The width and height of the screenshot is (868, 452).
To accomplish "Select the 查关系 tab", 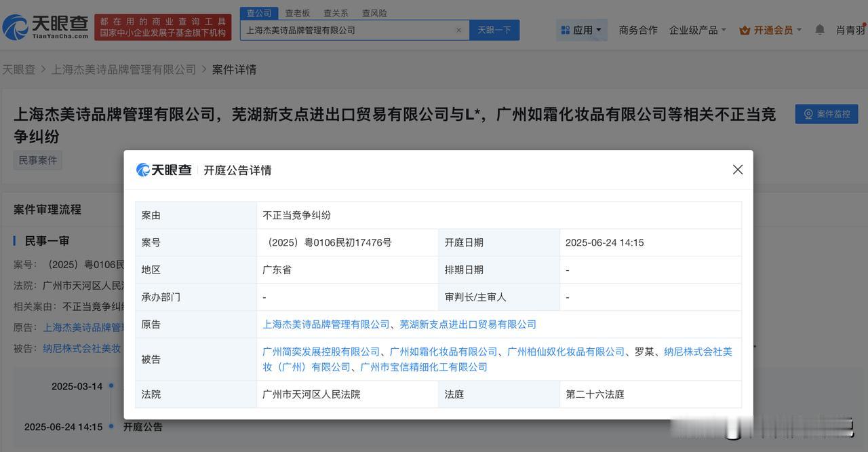I will (x=336, y=13).
